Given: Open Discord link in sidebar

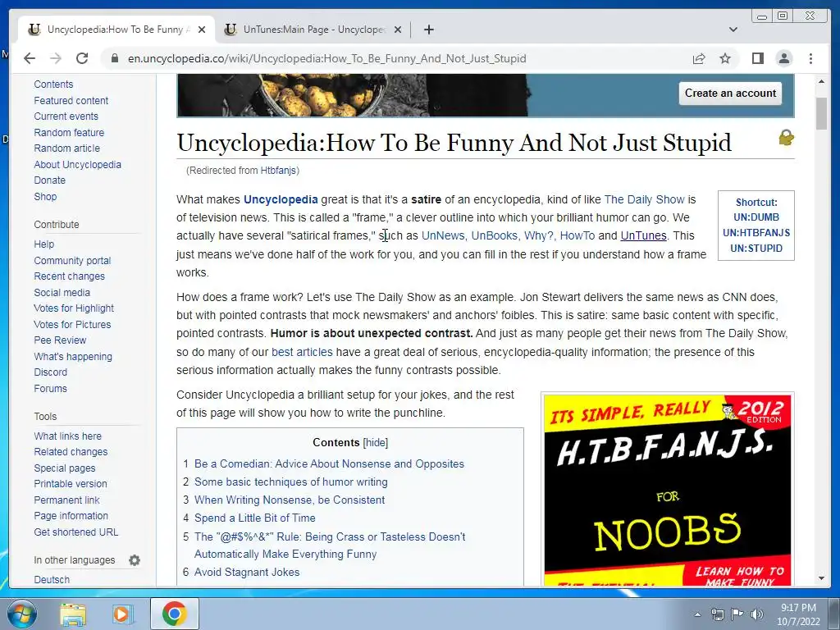Looking at the screenshot, I should (50, 372).
